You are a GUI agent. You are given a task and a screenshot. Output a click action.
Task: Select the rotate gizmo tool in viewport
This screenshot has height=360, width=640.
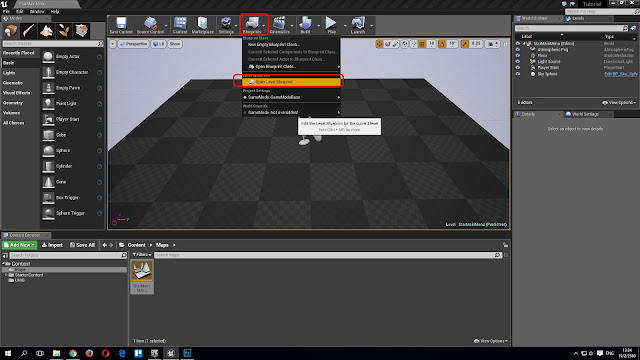387,44
